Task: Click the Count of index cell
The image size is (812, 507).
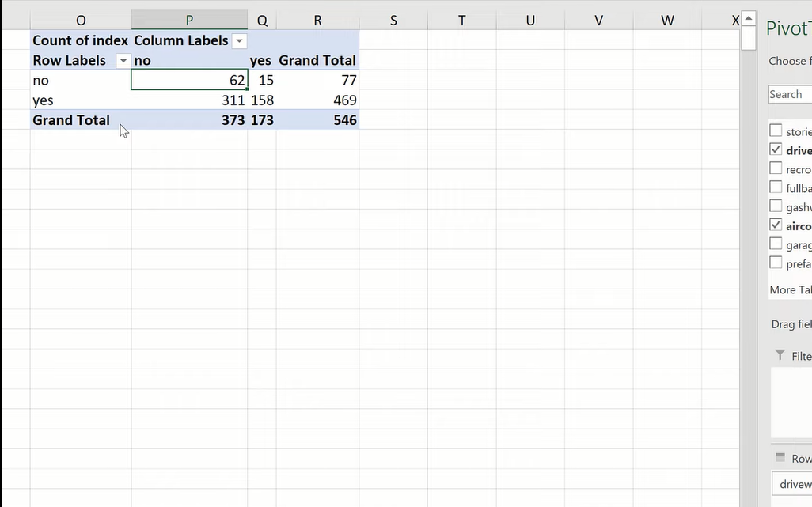Action: click(x=81, y=40)
